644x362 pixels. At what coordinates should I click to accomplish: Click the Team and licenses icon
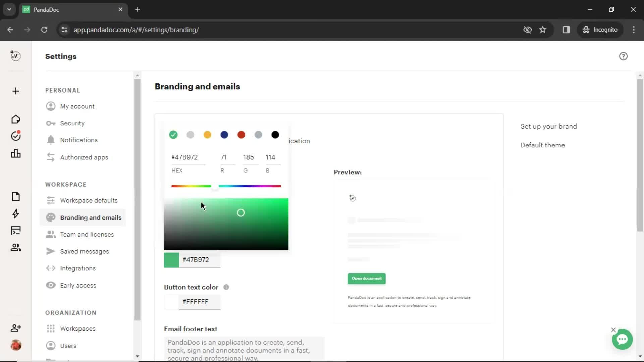[x=50, y=234]
